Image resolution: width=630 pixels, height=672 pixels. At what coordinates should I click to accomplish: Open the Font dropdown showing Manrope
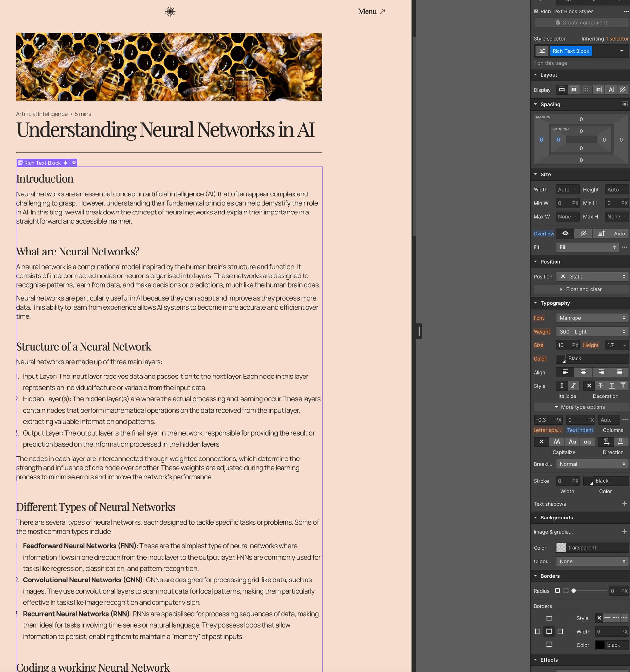pos(592,318)
